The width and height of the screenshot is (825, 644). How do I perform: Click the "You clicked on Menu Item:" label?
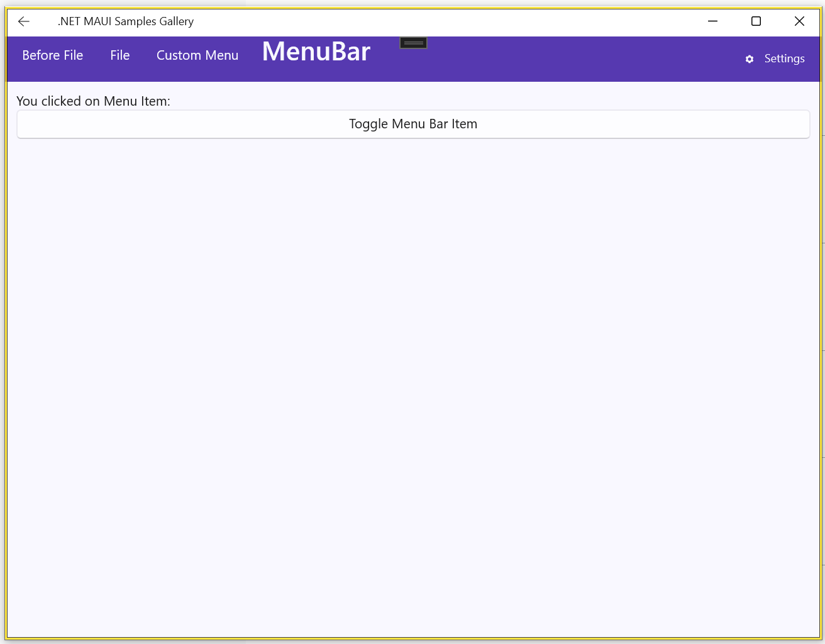tap(93, 101)
